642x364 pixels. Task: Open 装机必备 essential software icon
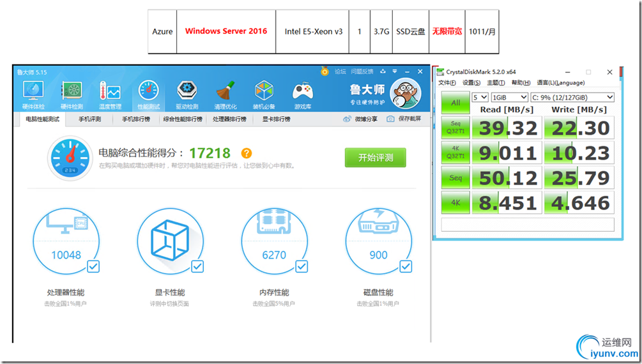(x=264, y=95)
